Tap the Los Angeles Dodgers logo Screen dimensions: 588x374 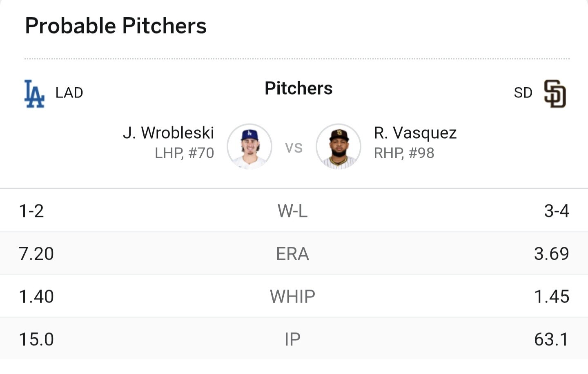point(34,94)
